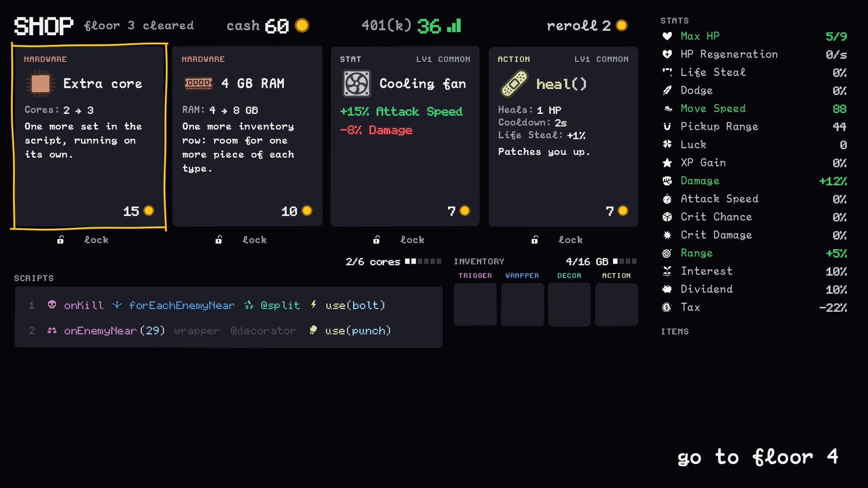Image resolution: width=868 pixels, height=488 pixels.
Task: Click the onKill skull icon in script 1
Action: 52,305
